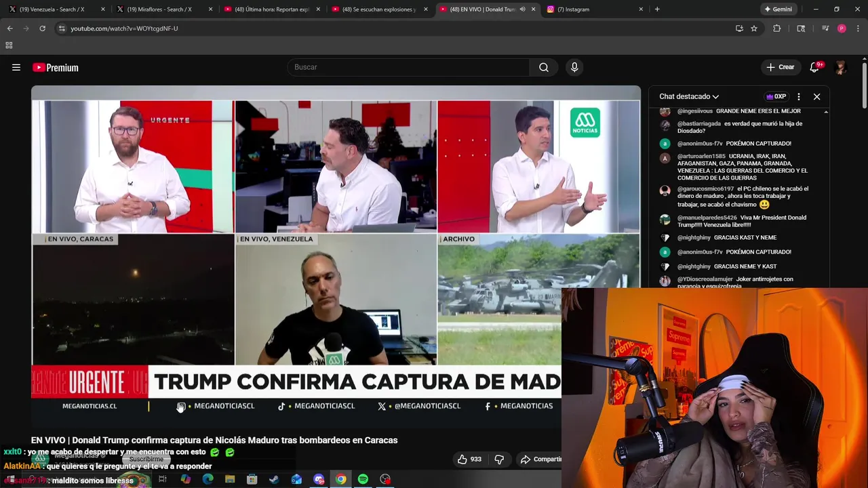868x488 pixels.
Task: Go to YouTube Premium home logo
Action: (x=56, y=67)
